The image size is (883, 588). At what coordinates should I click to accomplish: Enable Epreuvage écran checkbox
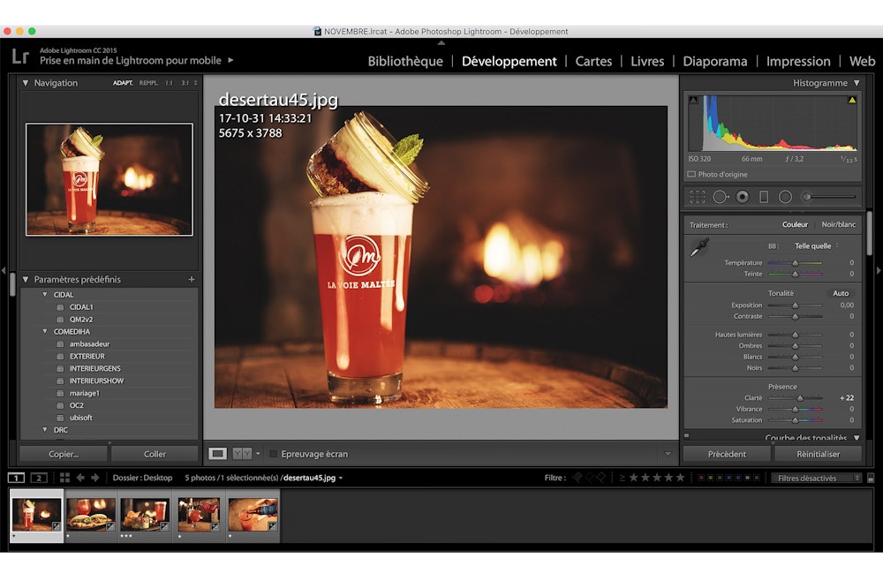point(273,454)
